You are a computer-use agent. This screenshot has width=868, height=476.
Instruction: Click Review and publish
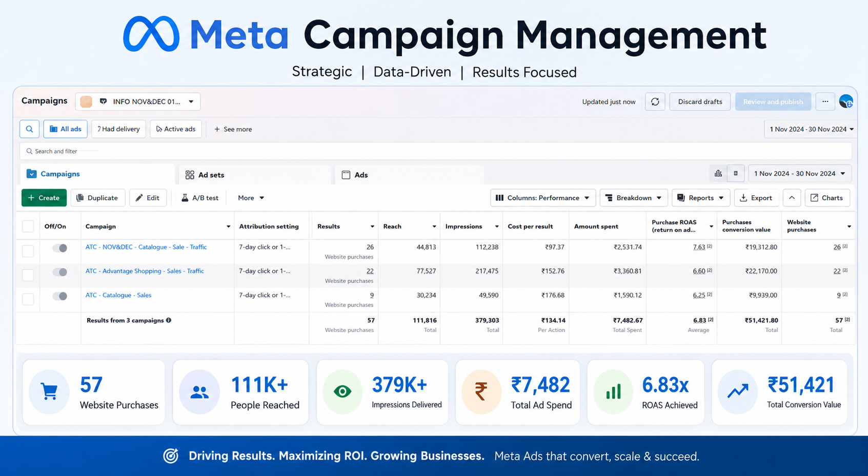click(773, 101)
